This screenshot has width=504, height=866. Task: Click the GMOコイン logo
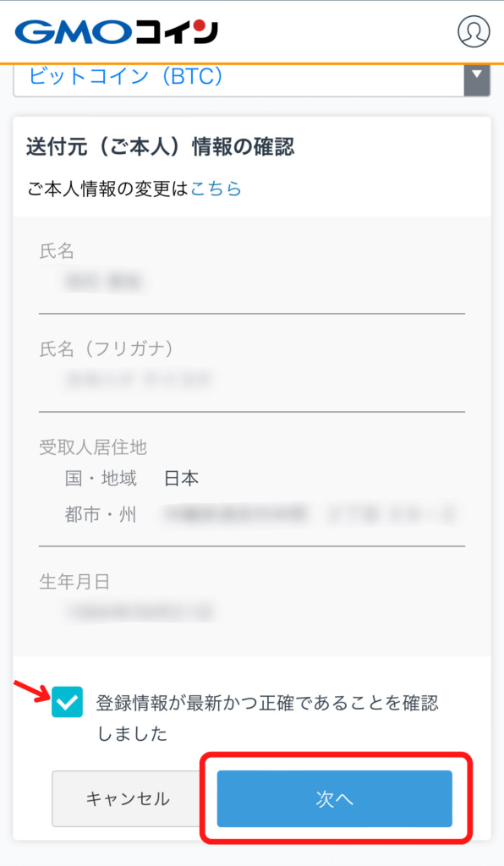click(117, 32)
